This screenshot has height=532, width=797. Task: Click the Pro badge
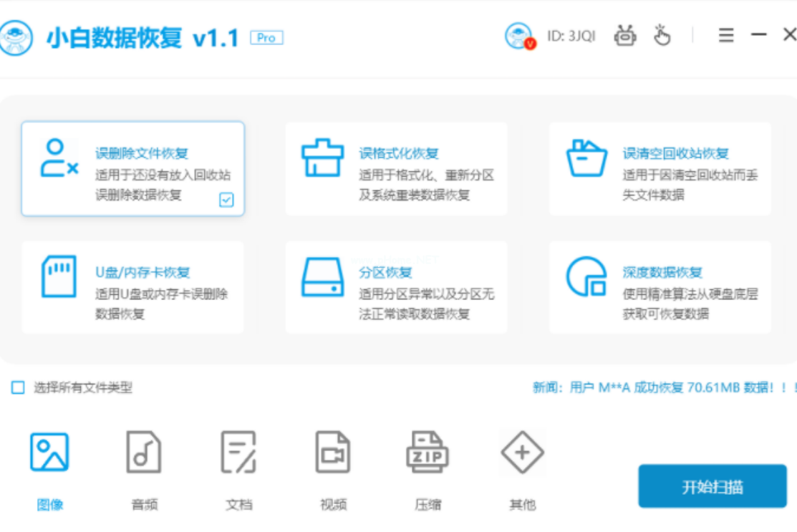[266, 38]
